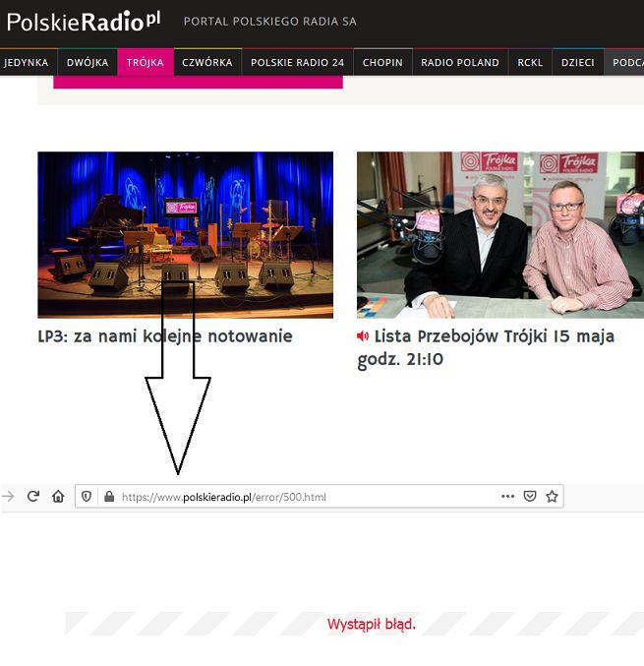View site security via the padlock icon
This screenshot has height=666, width=644.
[x=109, y=496]
